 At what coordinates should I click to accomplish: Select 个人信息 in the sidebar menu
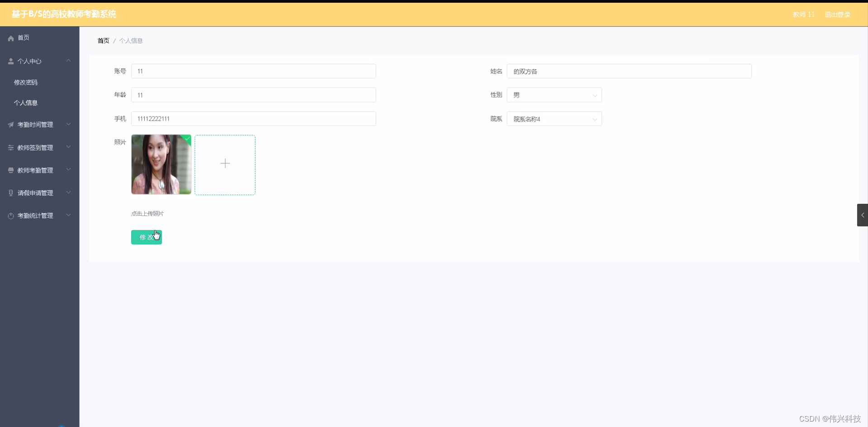tap(26, 103)
